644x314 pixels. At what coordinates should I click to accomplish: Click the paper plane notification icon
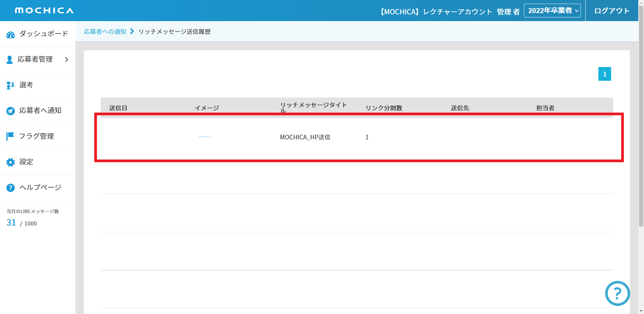pyautogui.click(x=10, y=111)
